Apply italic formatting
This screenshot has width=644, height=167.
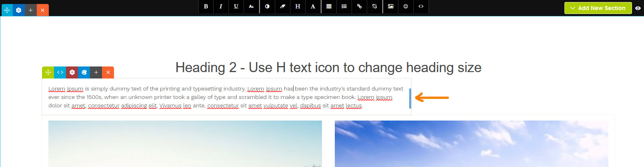pos(221,6)
